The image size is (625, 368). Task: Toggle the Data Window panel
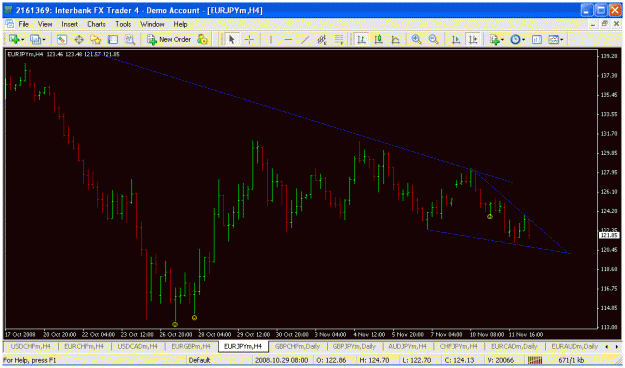coord(79,39)
